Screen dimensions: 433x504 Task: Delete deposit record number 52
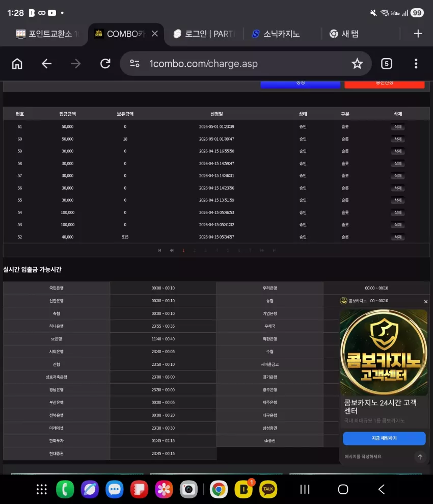point(398,237)
